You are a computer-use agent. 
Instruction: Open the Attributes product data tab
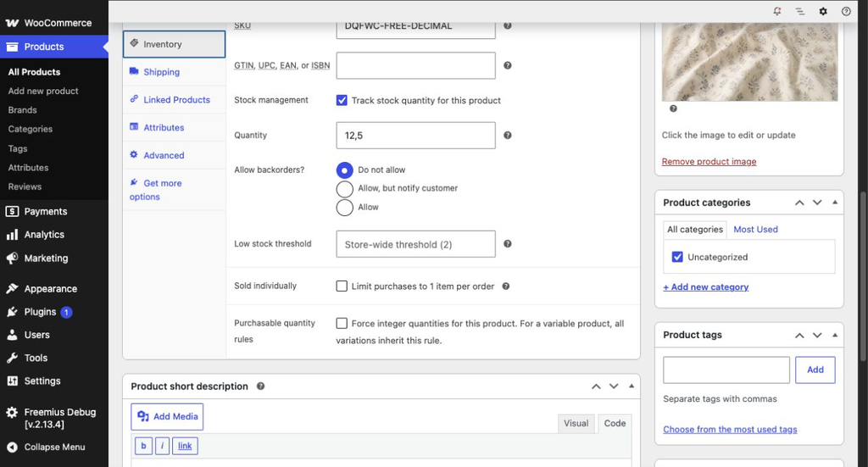[x=175, y=127]
